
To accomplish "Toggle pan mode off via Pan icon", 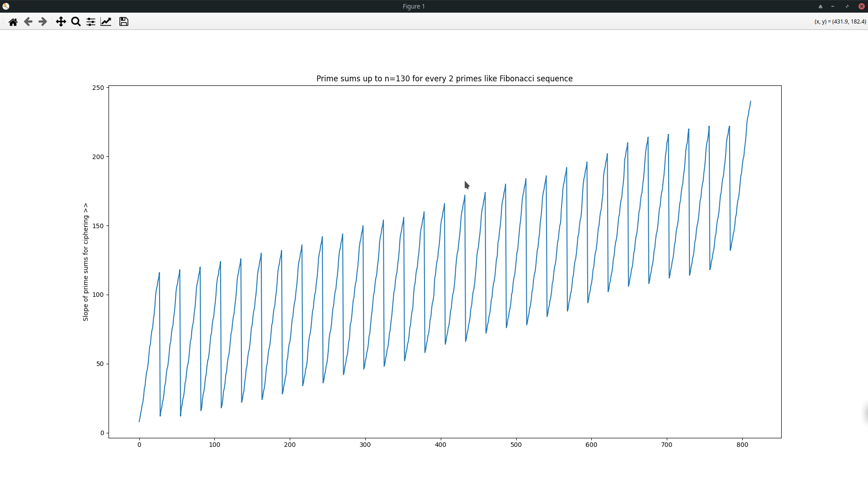I will 61,21.
